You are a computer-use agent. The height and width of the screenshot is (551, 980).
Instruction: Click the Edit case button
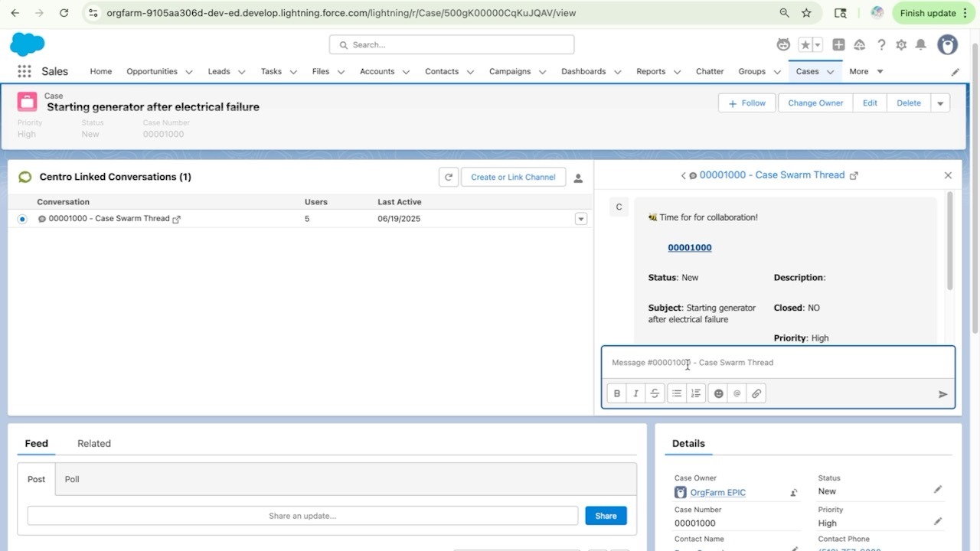(870, 103)
